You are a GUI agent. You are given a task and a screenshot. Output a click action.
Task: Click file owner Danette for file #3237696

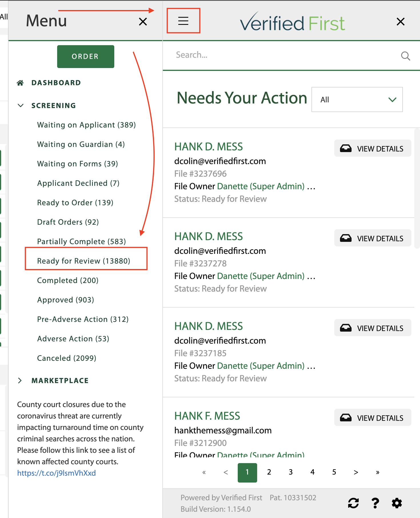coord(261,186)
